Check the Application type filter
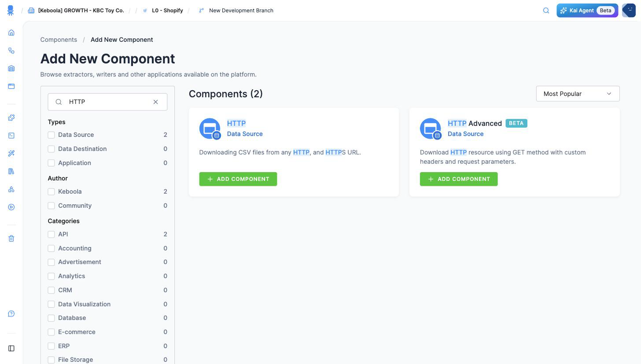Screen dimensions: 641x364 tap(52, 163)
